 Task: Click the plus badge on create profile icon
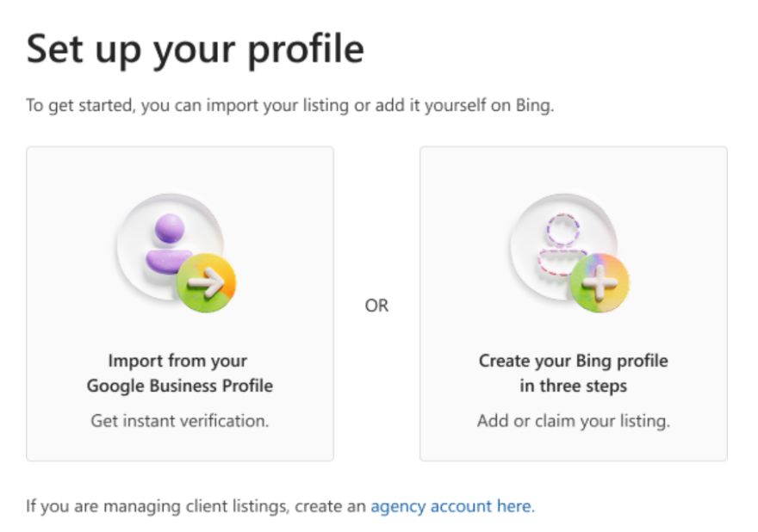click(x=600, y=282)
